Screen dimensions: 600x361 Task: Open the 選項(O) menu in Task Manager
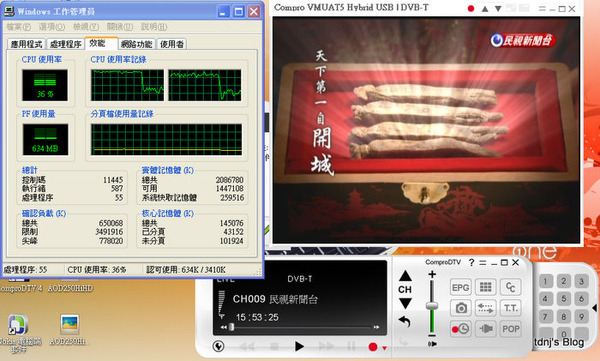pyautogui.click(x=52, y=27)
